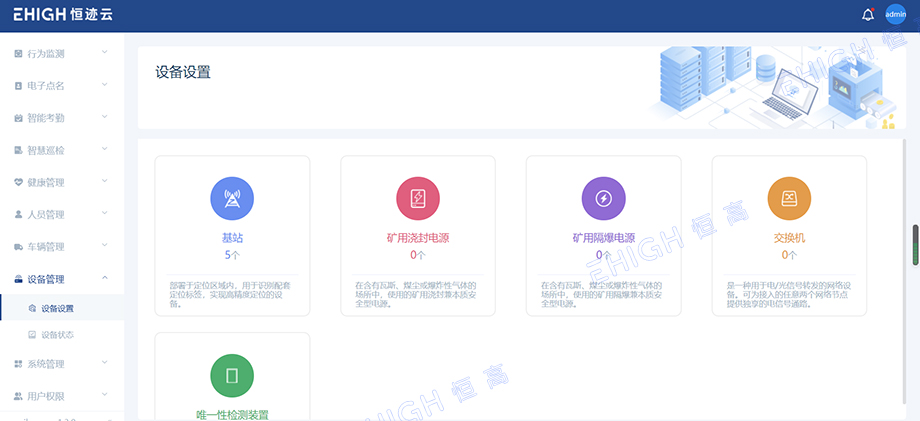Click the 智慧巡检 sidebar icon
The height and width of the screenshot is (421, 920).
point(18,151)
